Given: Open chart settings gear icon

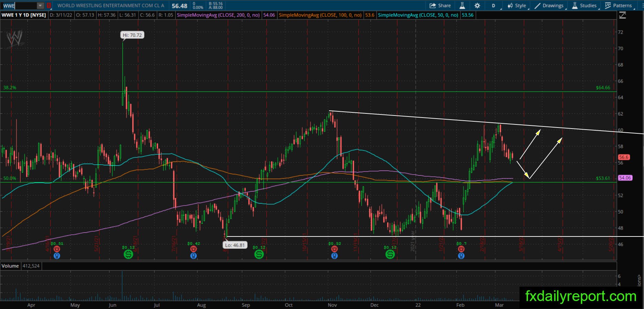Looking at the screenshot, I should click(x=477, y=5).
